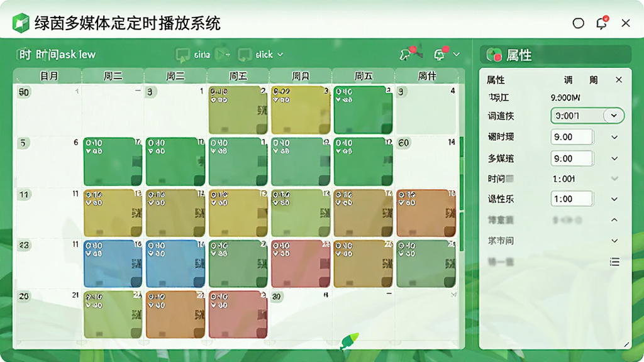Click the week 11 badge

pyautogui.click(x=24, y=195)
